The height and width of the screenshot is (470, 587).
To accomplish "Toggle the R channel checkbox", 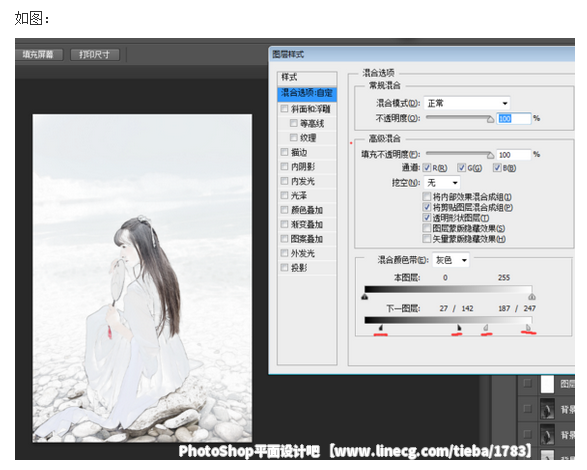I will pos(427,168).
